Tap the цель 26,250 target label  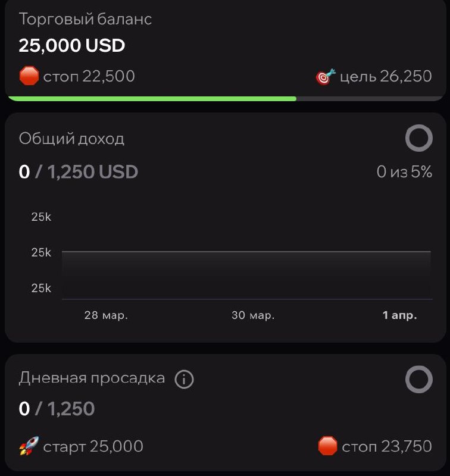click(x=386, y=77)
